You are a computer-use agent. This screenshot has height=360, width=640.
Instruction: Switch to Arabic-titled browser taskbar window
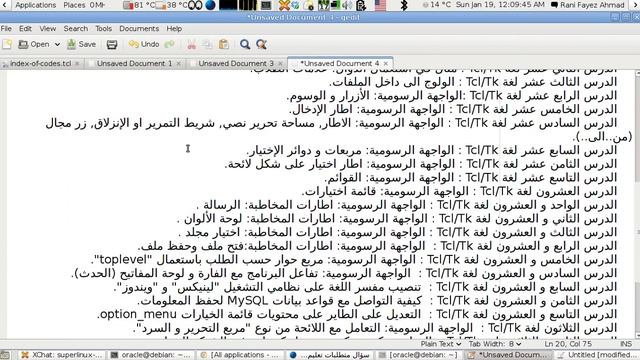click(330, 355)
